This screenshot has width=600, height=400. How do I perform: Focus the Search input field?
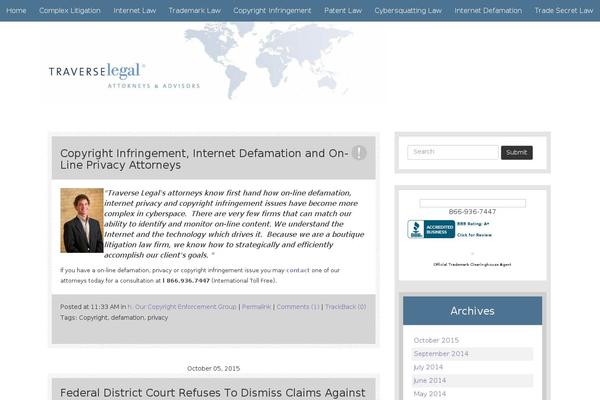click(x=453, y=152)
